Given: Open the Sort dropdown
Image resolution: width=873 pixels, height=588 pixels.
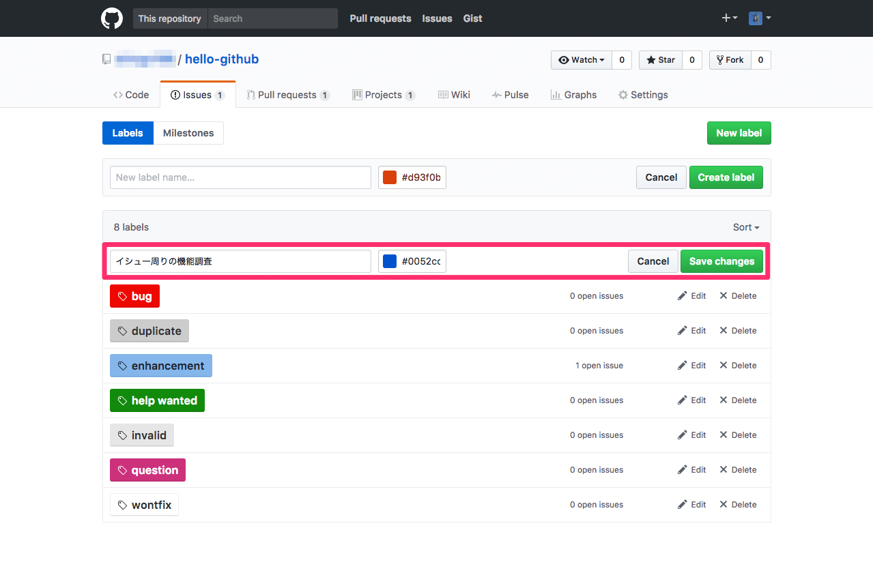Looking at the screenshot, I should pos(745,226).
